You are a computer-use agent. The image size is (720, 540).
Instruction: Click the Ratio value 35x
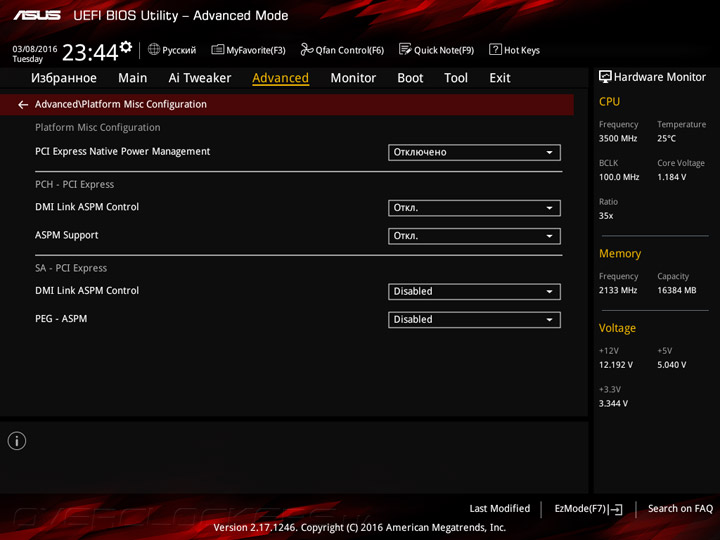[x=606, y=215]
